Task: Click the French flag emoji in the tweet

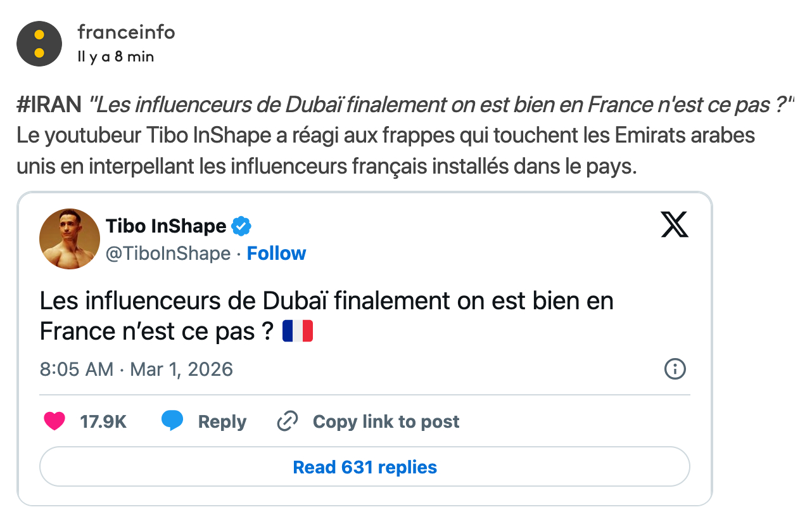Action: tap(298, 331)
